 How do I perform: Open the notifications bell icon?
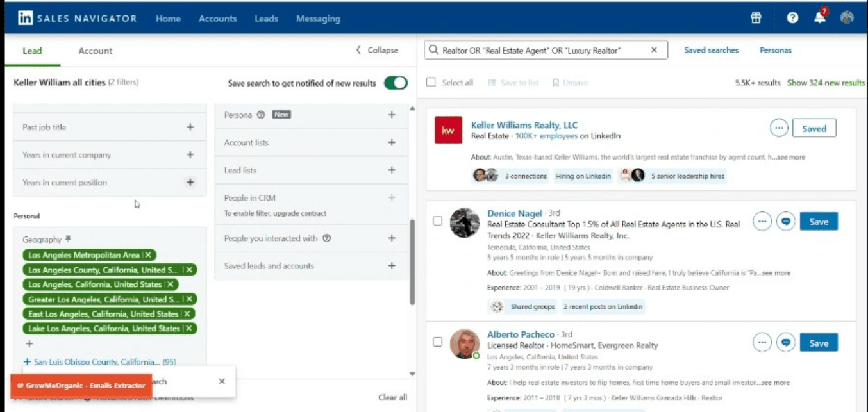point(820,18)
